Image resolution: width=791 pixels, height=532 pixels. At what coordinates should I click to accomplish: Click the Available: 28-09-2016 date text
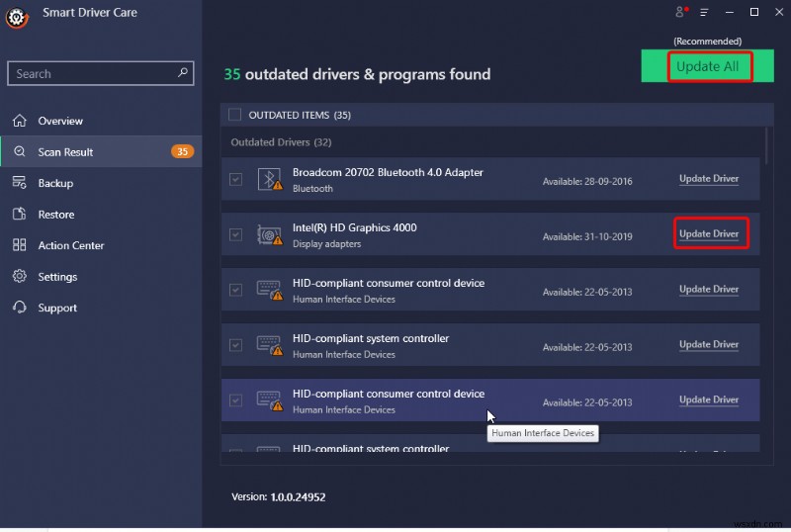point(587,181)
